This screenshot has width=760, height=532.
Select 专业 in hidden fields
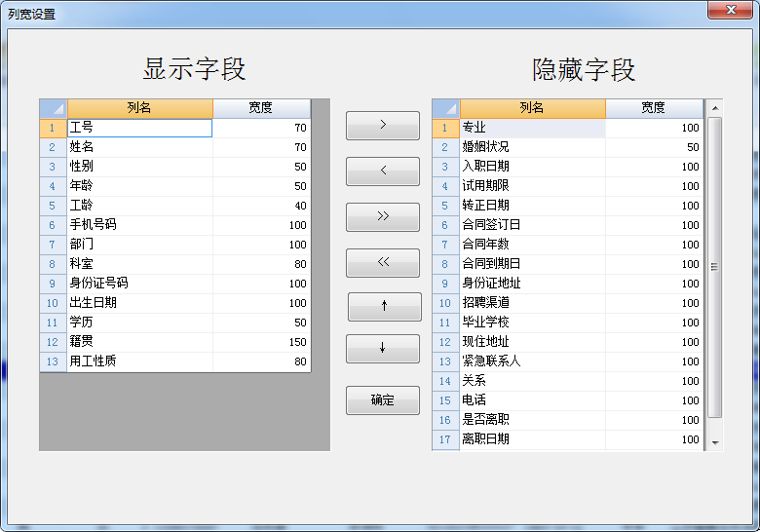[x=532, y=128]
